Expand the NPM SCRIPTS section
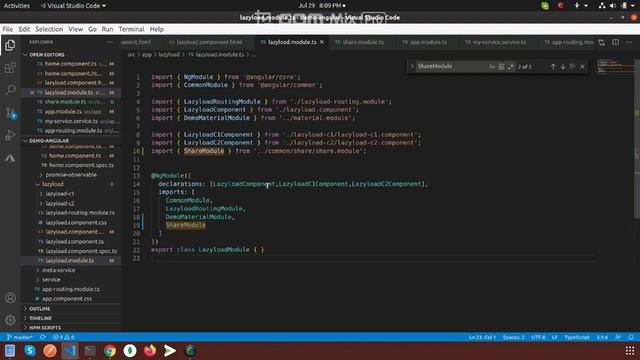 coord(71,327)
